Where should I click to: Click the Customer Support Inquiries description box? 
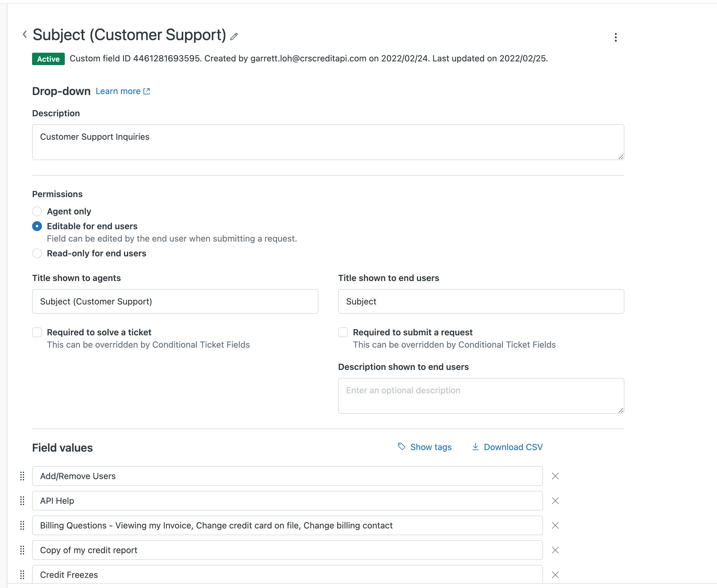coord(328,142)
